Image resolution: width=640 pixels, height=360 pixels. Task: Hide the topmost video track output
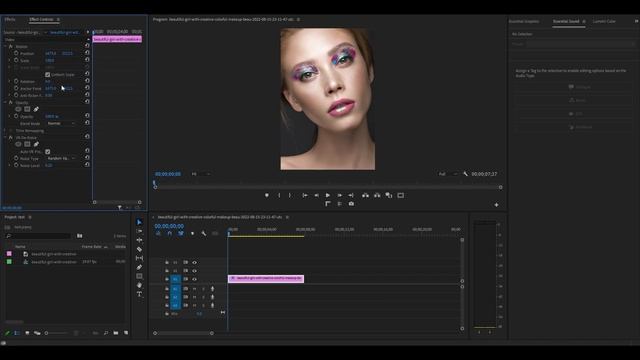[194, 262]
